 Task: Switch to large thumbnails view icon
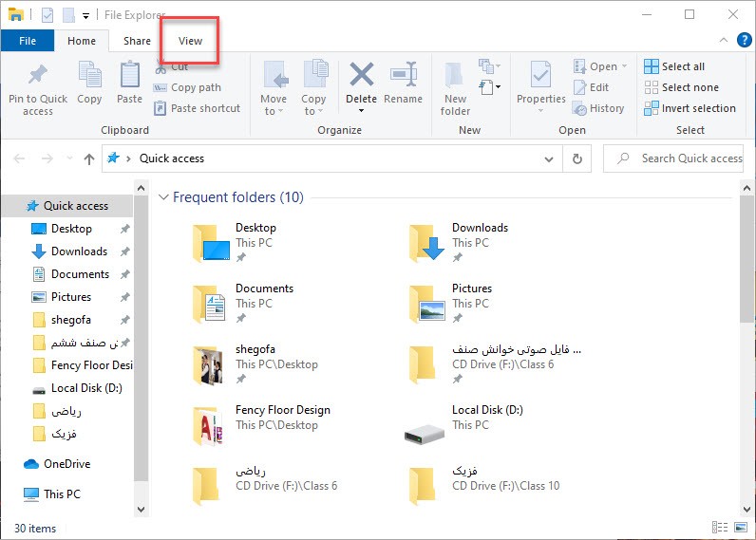[x=741, y=528]
